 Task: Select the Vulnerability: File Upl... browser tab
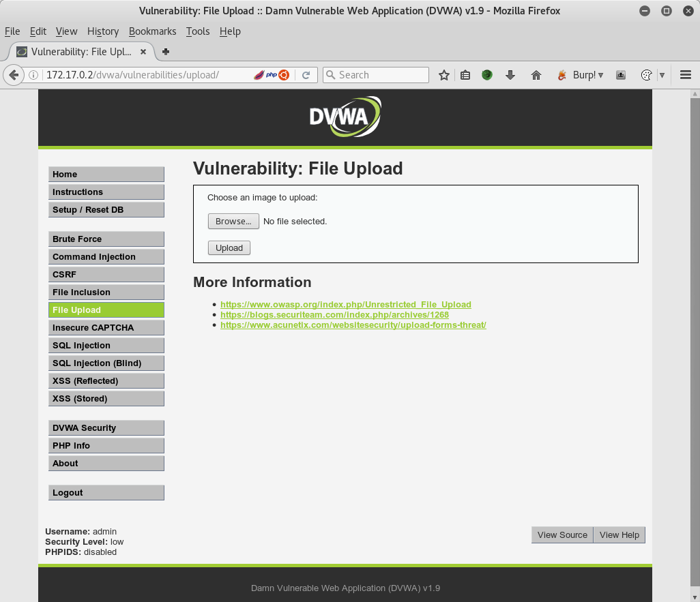(x=81, y=52)
